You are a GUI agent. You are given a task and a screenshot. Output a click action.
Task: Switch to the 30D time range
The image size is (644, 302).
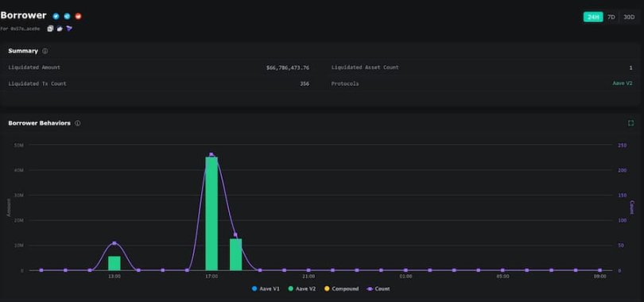point(629,17)
